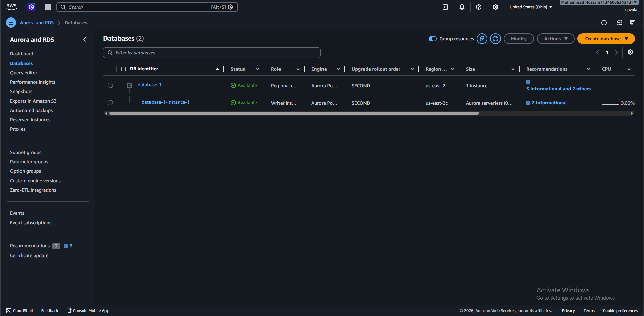This screenshot has height=316, width=644.
Task: Open the split-view panel icon beside the info icon
Action: [620, 23]
